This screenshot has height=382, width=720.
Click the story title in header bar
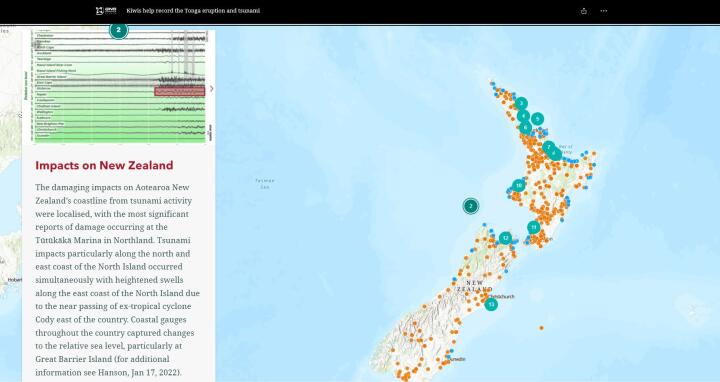193,11
